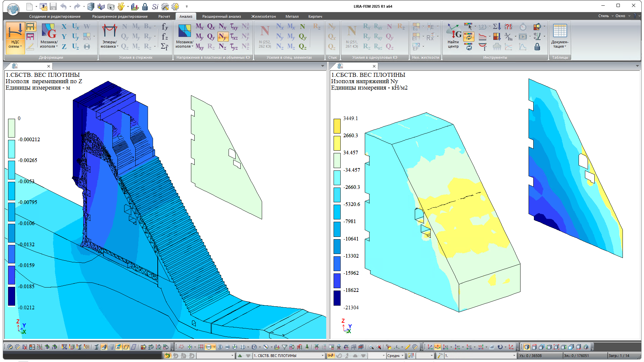Toggle the highlighted auto-refresh scale icon
644x362 pixels.
468,37
